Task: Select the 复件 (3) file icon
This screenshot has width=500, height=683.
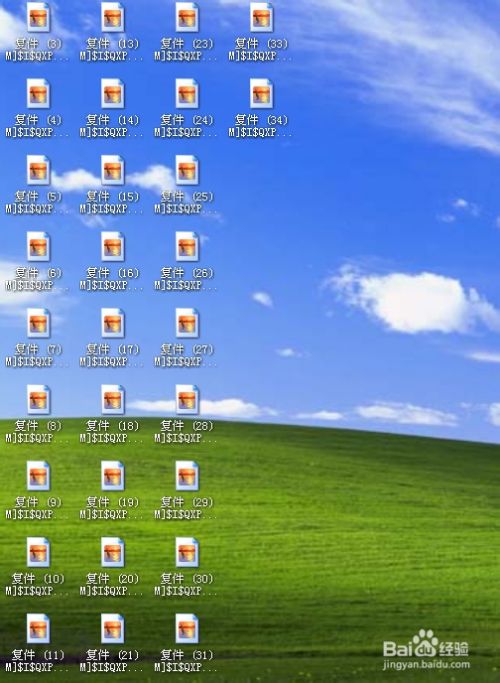Action: click(x=38, y=17)
